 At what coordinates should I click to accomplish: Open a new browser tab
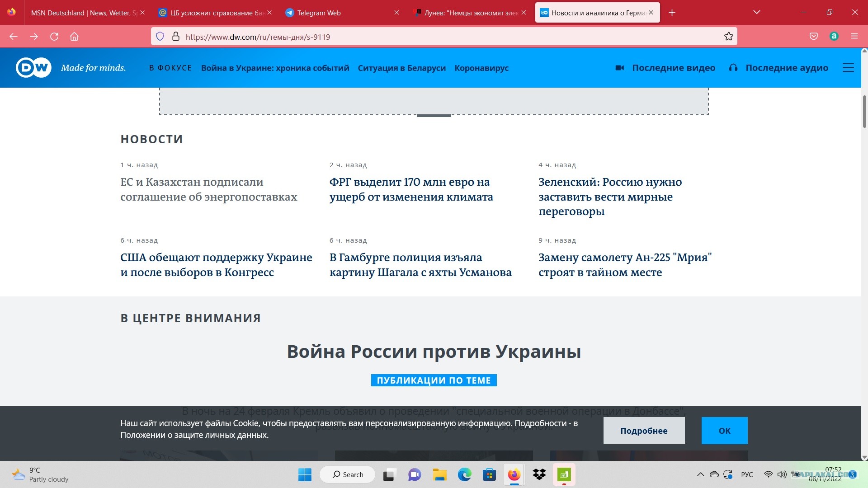point(672,13)
